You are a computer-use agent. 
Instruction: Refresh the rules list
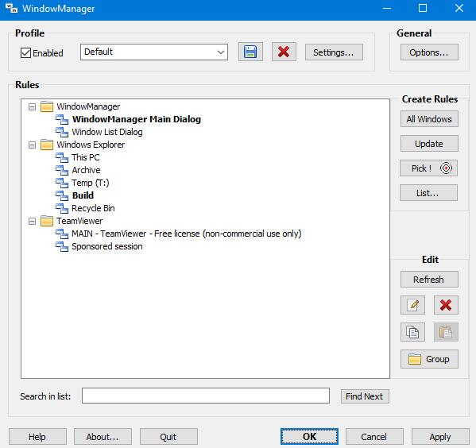click(429, 280)
